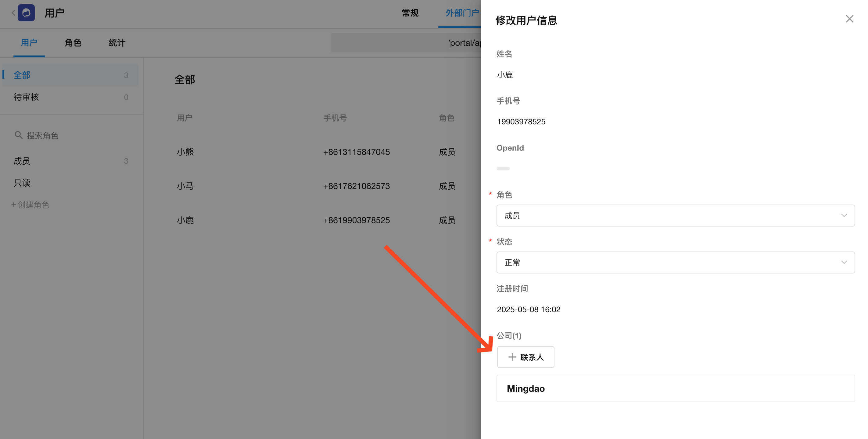Click the back arrow beside app logo

(x=13, y=13)
